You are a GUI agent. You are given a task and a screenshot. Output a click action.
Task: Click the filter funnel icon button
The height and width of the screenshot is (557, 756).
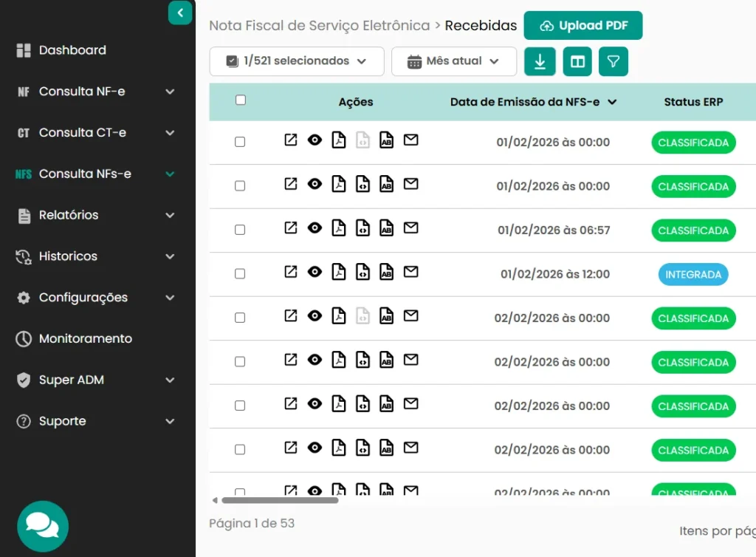[613, 61]
